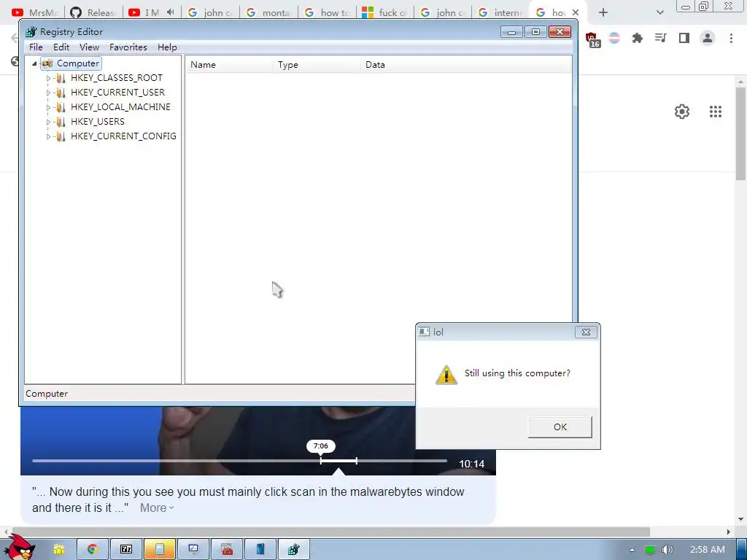Image resolution: width=747 pixels, height=560 pixels.
Task: Switch to the MrsMa YouTube tab
Action: (34, 13)
